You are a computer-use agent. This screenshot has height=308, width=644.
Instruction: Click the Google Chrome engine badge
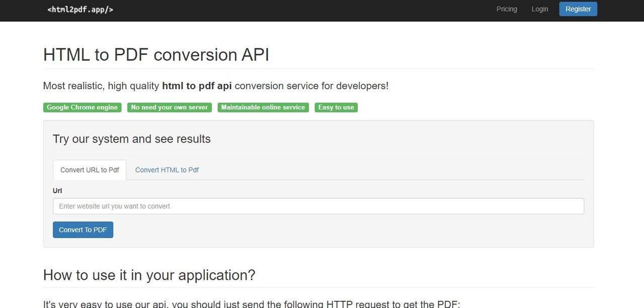83,108
